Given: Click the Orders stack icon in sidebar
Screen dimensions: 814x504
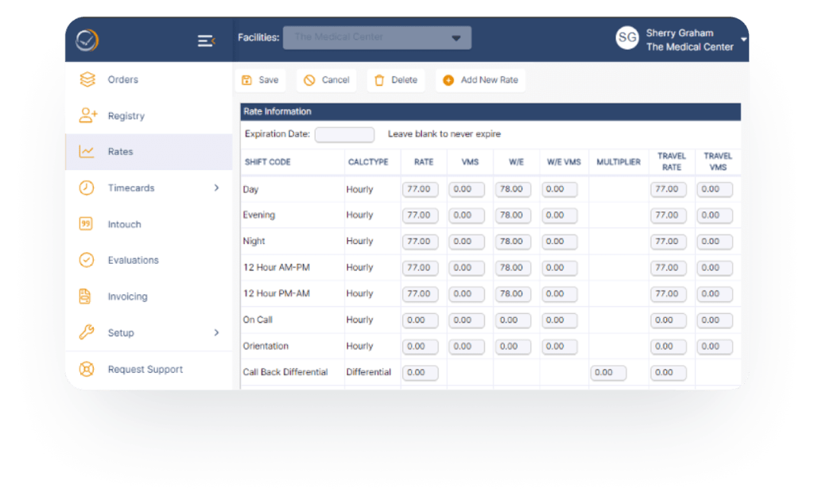Looking at the screenshot, I should point(87,79).
